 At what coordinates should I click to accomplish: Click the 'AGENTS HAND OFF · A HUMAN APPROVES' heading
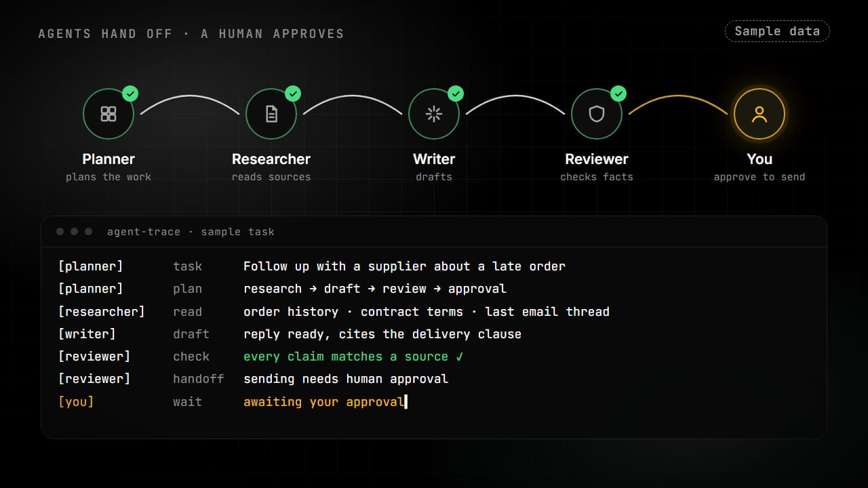(x=191, y=33)
